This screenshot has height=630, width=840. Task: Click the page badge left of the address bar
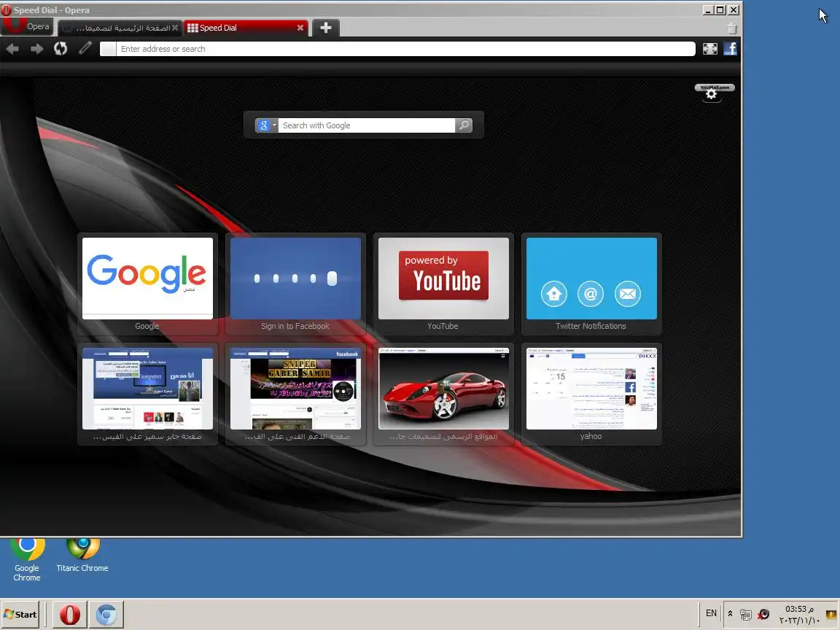(x=108, y=49)
